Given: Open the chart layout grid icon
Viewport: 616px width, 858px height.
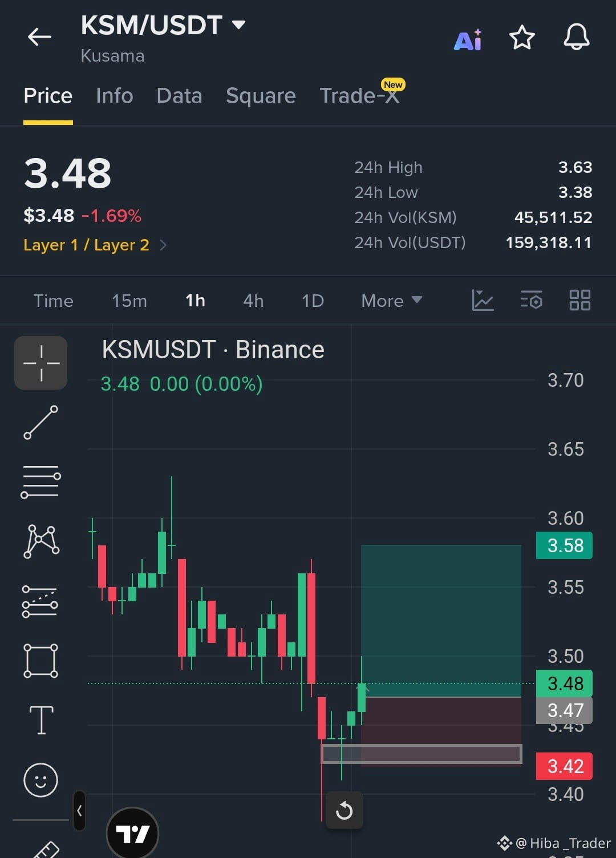Looking at the screenshot, I should [580, 300].
